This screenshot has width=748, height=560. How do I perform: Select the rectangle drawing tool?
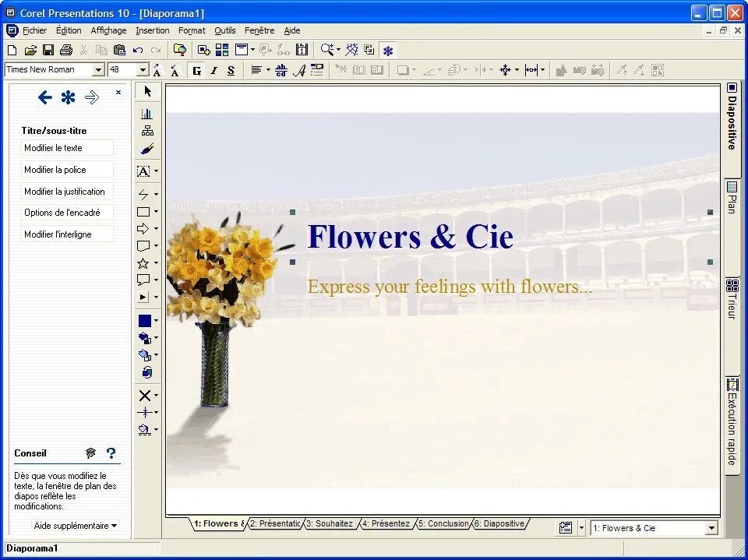point(145,211)
